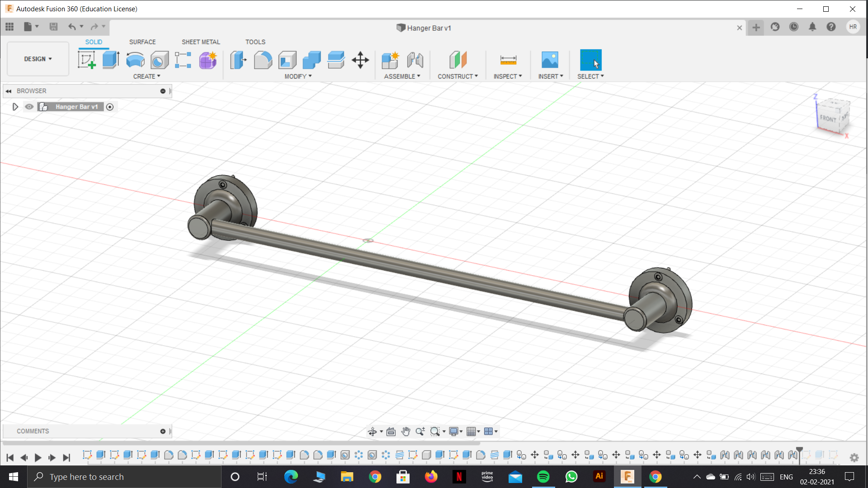This screenshot has height=488, width=868.
Task: Open the CONSTRUCT dropdown menu
Action: coord(458,76)
